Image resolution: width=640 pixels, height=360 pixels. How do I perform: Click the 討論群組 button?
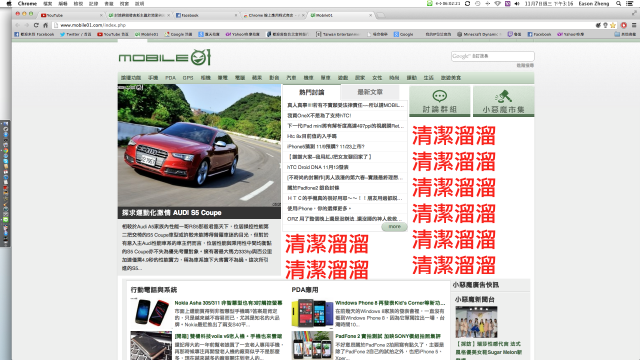click(440, 101)
